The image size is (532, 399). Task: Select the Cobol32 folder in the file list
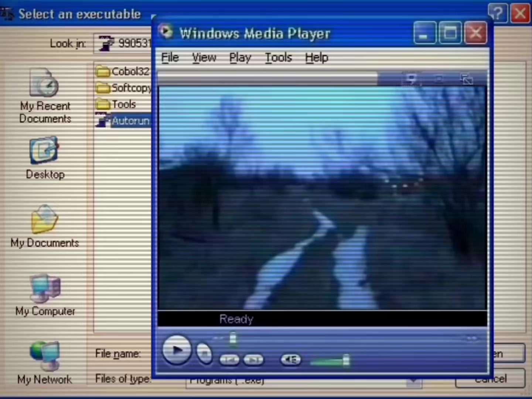[123, 71]
